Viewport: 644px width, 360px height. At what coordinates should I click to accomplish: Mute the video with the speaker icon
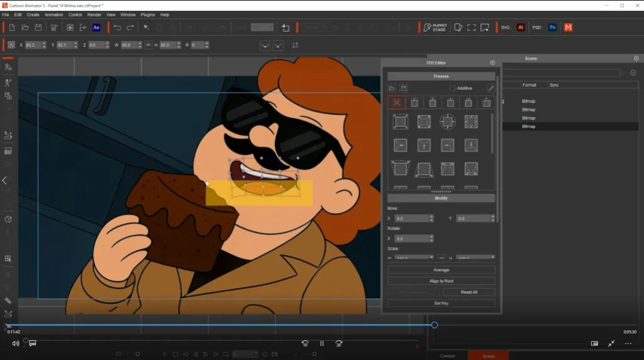(16, 344)
